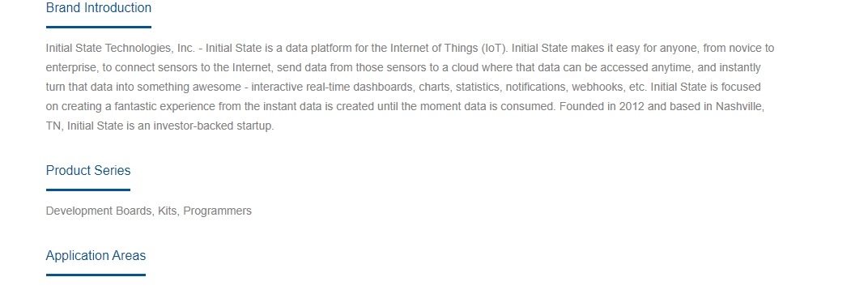The image size is (868, 307).
Task: Click the Product Series heading
Action: click(88, 171)
